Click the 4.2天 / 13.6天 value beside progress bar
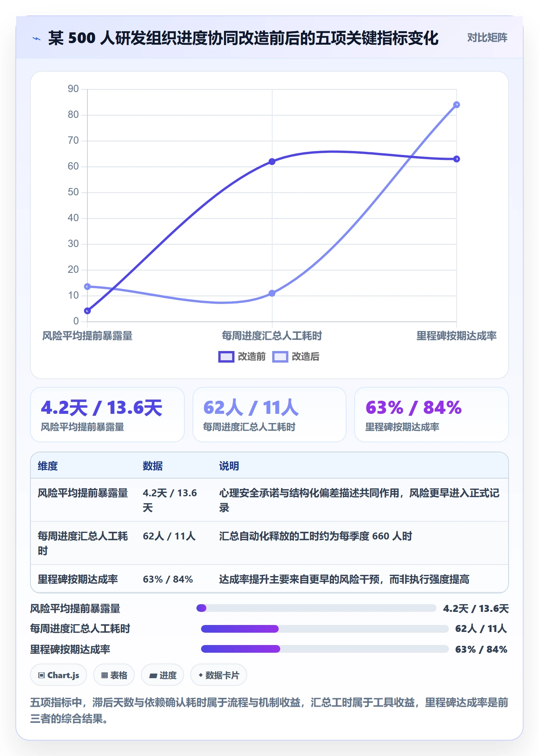 pos(476,608)
